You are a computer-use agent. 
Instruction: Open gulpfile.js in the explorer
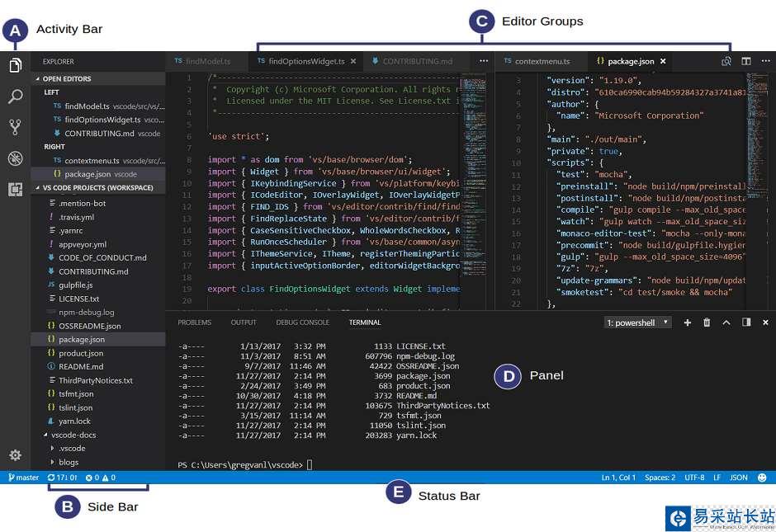98,285
